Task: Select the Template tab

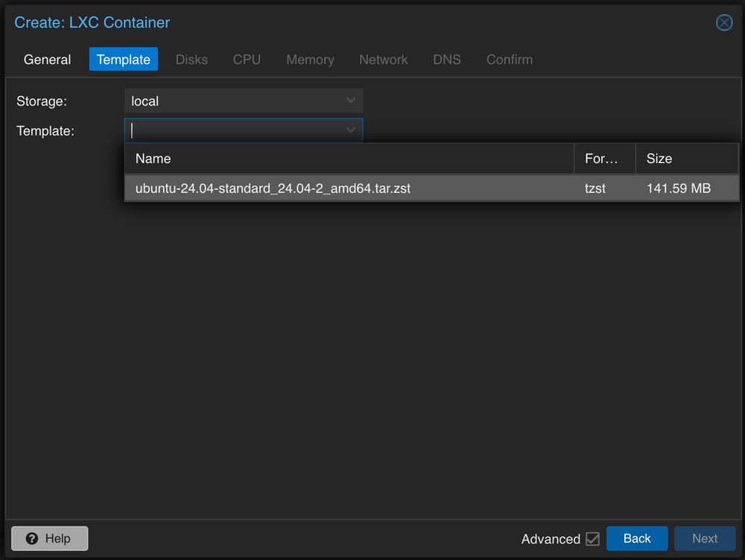Action: coord(124,60)
